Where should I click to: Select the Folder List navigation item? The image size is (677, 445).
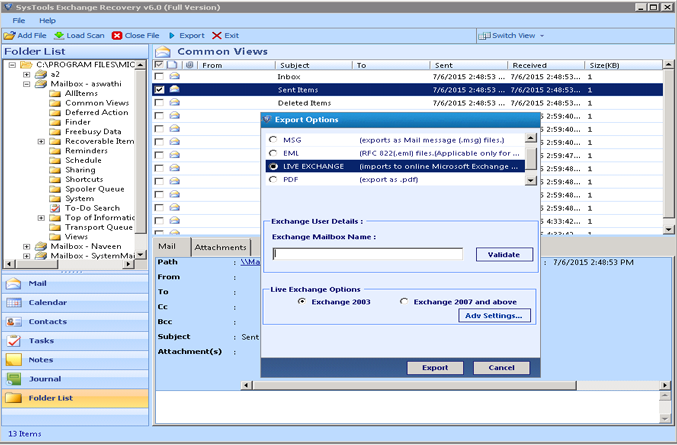(76, 398)
